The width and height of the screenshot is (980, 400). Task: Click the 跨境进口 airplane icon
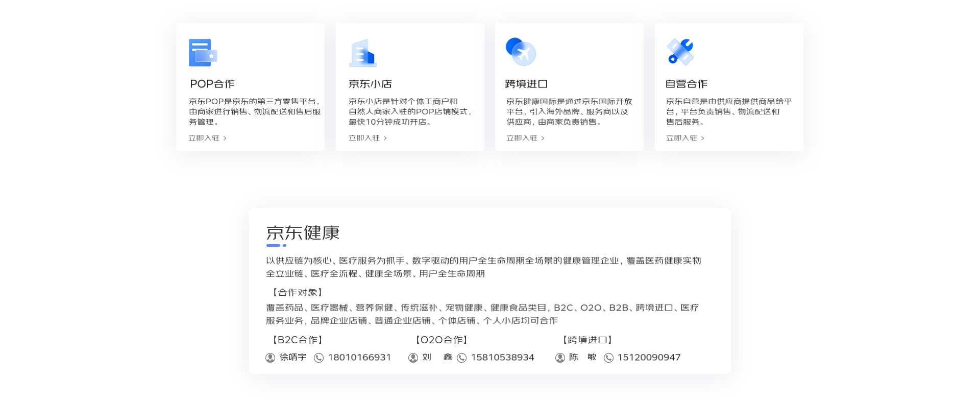521,52
